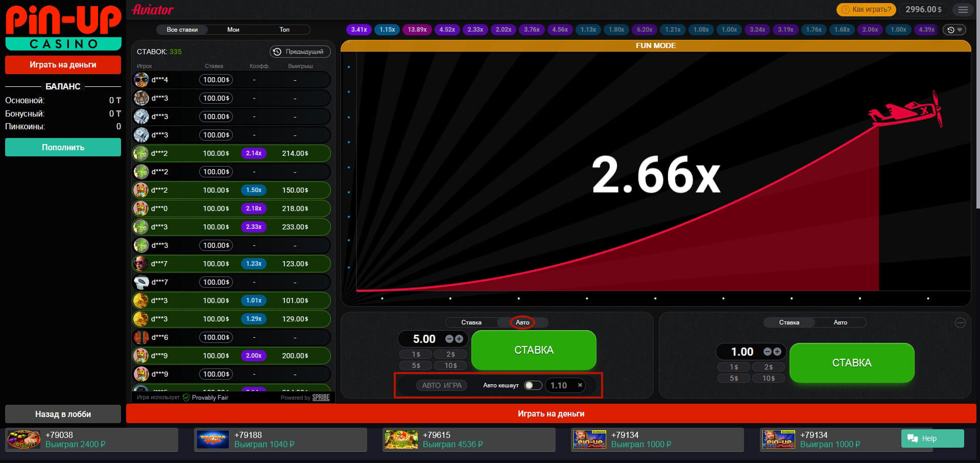Decrease left bet amount with minus

click(x=449, y=339)
